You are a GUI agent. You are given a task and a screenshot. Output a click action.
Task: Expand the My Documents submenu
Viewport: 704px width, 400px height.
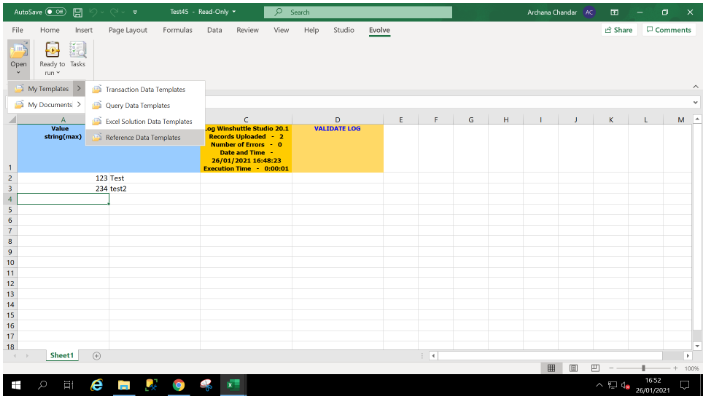50,105
